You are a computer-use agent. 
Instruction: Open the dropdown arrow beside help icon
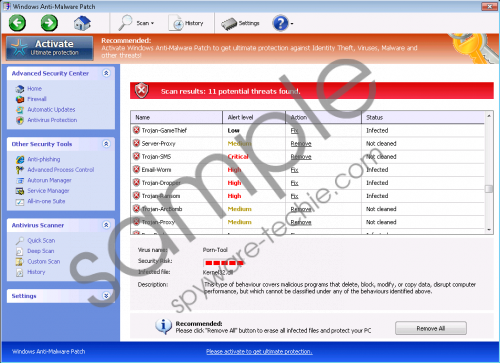(292, 24)
